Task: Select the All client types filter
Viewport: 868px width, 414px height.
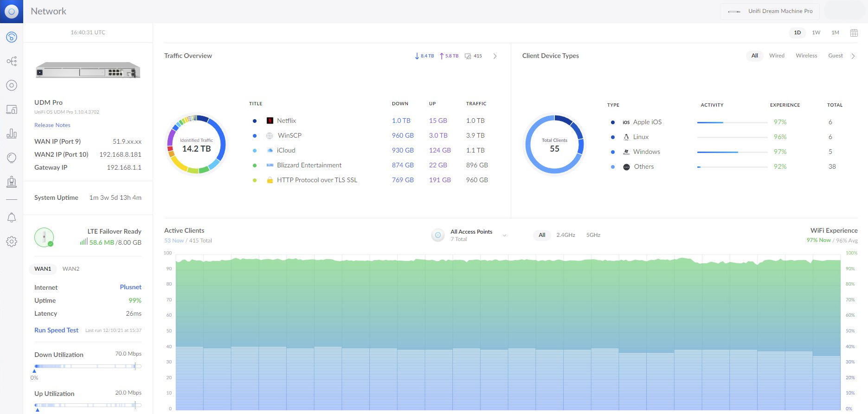Action: (755, 56)
